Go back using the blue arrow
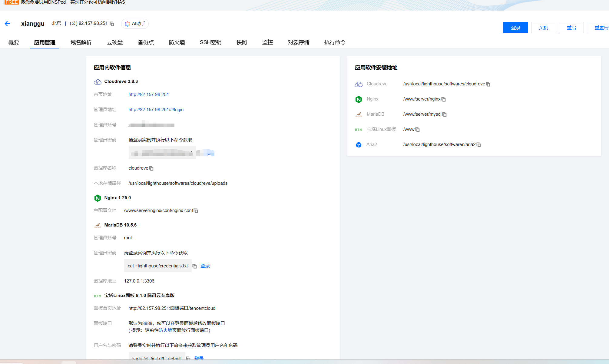The height and width of the screenshot is (364, 609). [8, 24]
